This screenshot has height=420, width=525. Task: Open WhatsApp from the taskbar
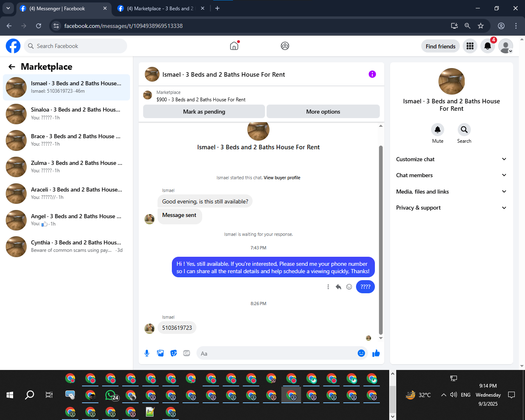[111, 395]
